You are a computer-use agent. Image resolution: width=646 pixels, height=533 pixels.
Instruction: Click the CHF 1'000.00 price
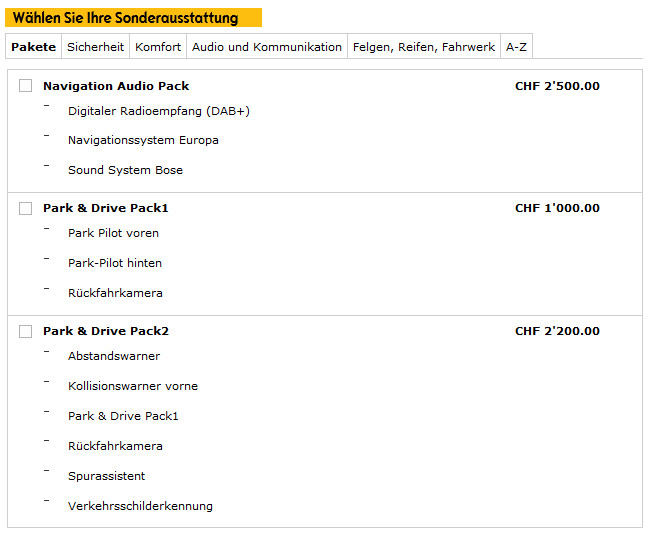point(557,208)
